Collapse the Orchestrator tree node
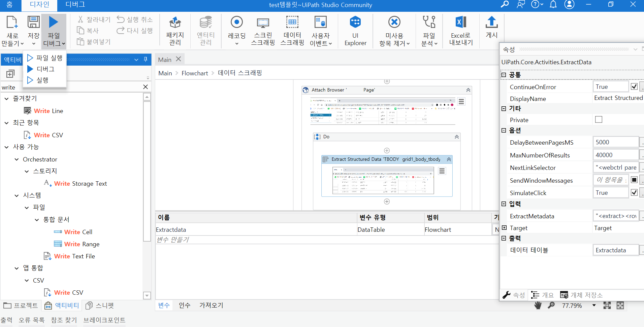This screenshot has width=644, height=327. pyautogui.click(x=17, y=159)
